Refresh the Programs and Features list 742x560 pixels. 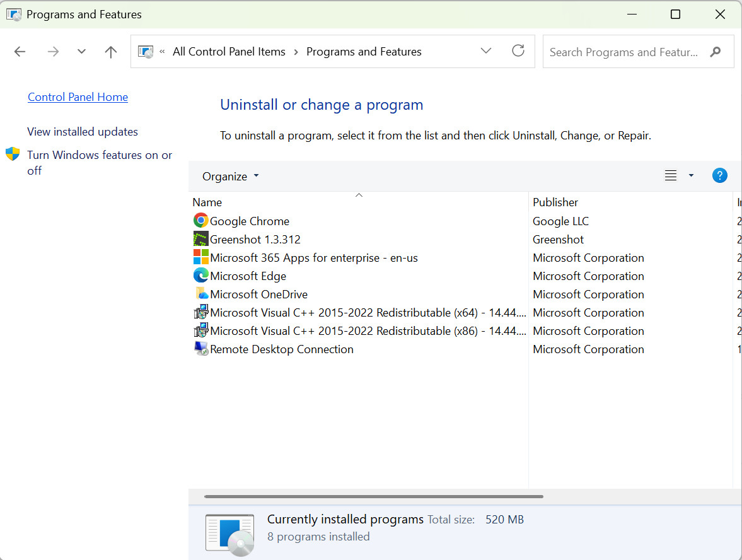[x=518, y=50]
